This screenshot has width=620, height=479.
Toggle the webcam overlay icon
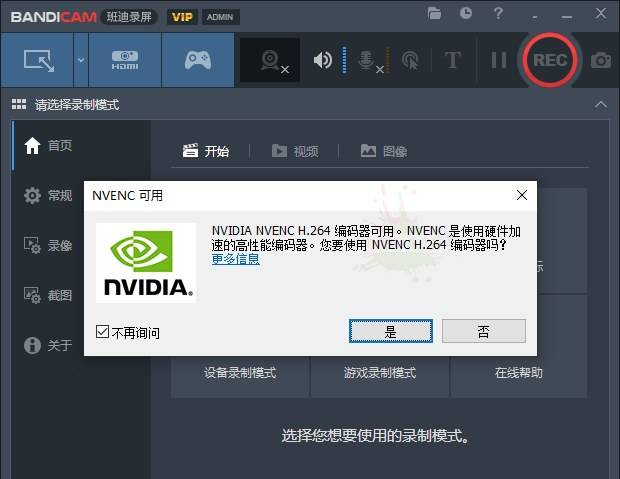point(270,60)
